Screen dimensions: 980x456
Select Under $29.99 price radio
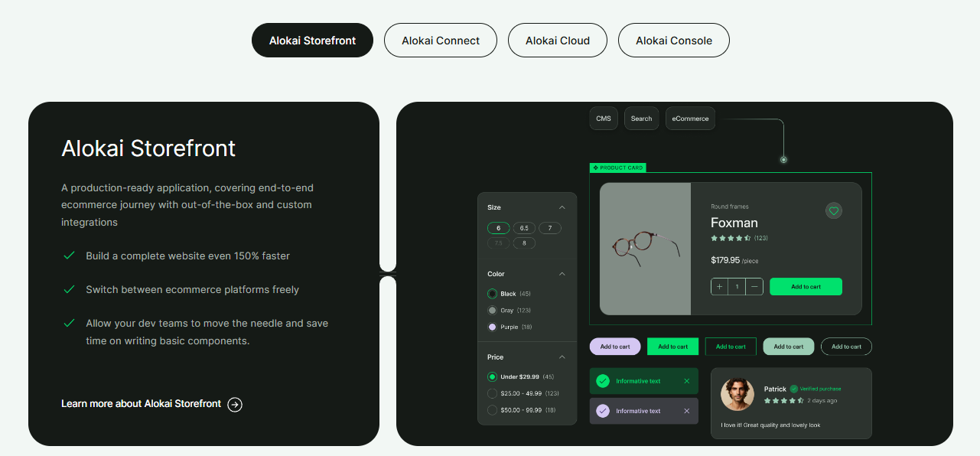[x=492, y=376]
